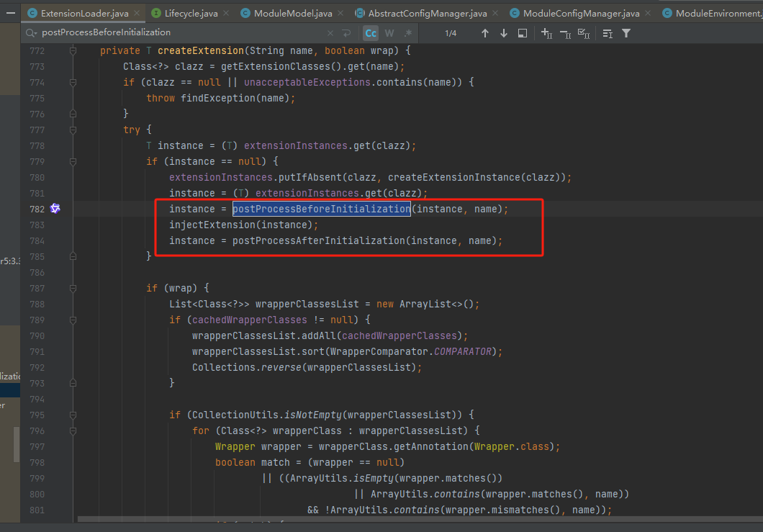This screenshot has width=763, height=532.
Task: Click unacceptableExceptions field on line 774
Action: 307,82
